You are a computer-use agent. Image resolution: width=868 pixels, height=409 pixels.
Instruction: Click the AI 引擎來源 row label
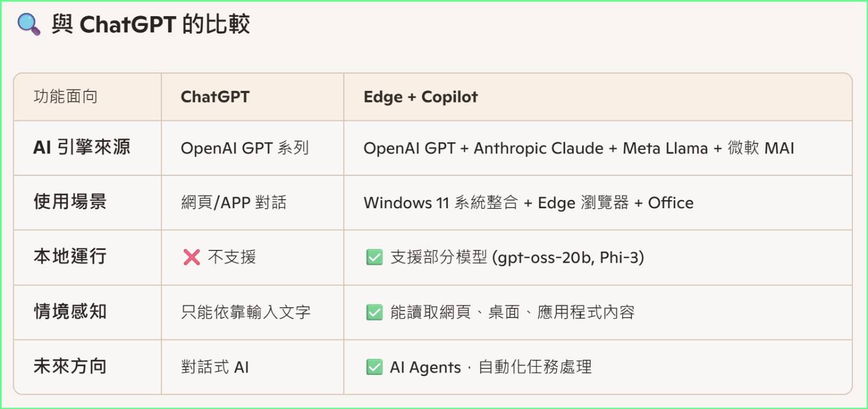[x=82, y=148]
